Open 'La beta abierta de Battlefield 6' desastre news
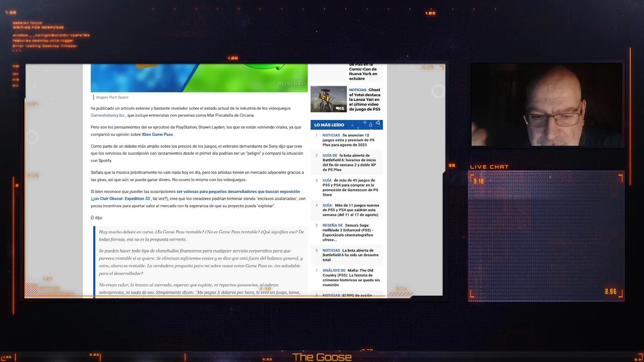Viewport: 644px width, 362px height. coord(351,255)
